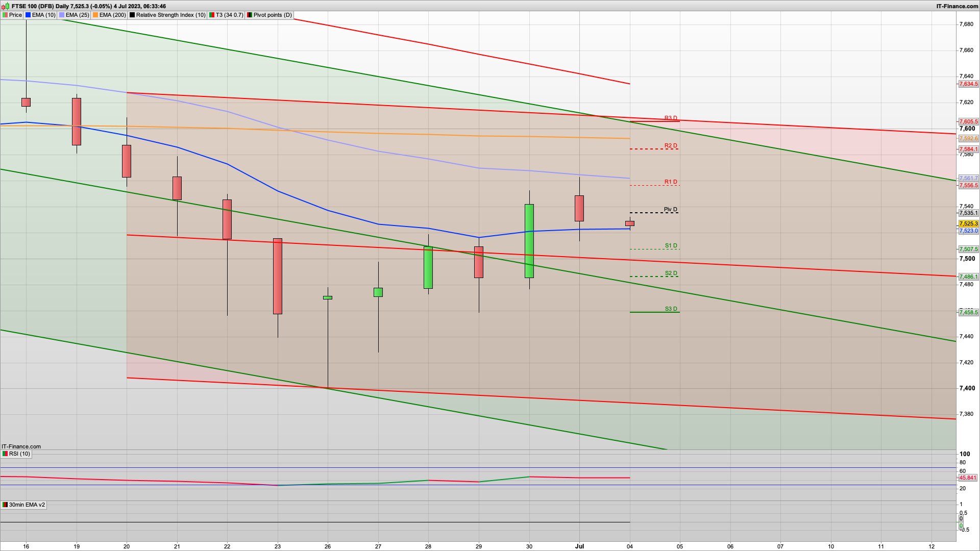The height and width of the screenshot is (551, 980).
Task: Click the Jul date marker on time axis
Action: [x=579, y=546]
